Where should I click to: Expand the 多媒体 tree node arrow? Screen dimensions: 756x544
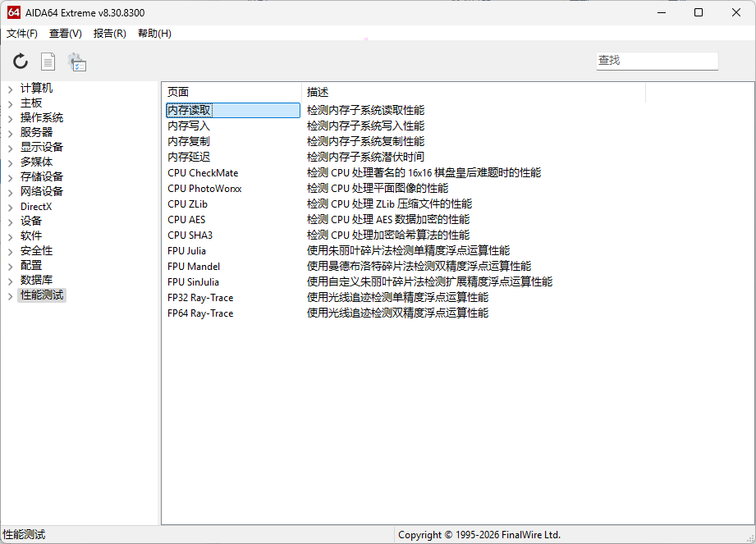(10, 162)
